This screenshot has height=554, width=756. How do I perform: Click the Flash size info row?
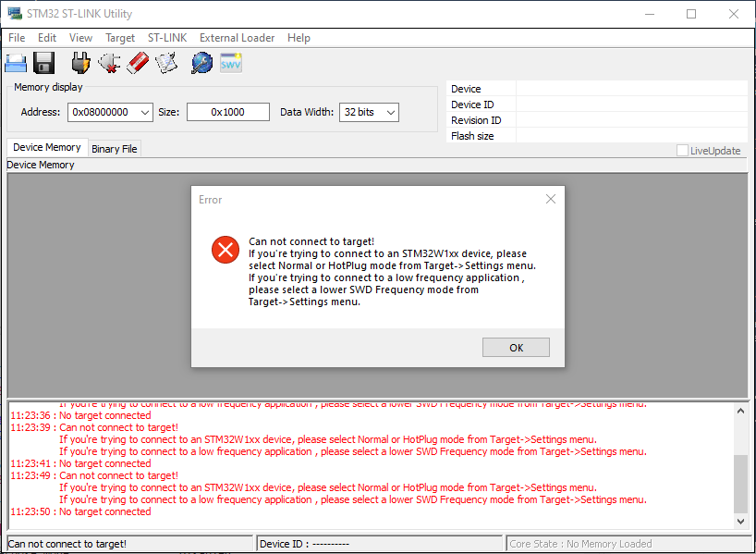point(597,136)
